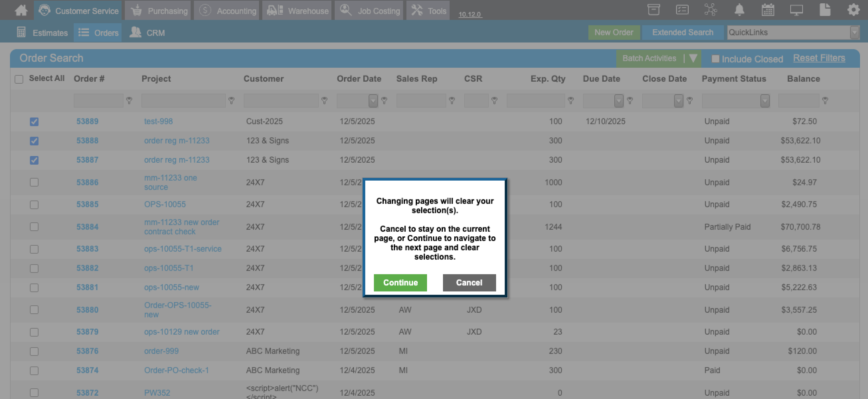Open the Due Date filter dropdown
The image size is (868, 399).
pyautogui.click(x=618, y=100)
